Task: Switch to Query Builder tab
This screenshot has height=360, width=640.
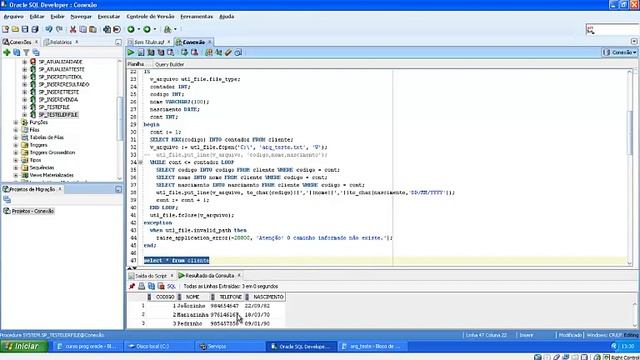Action: (169, 64)
